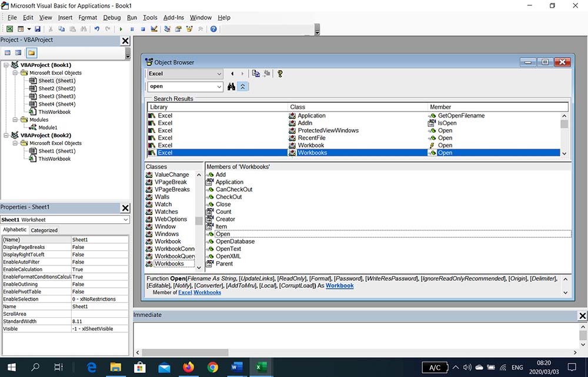Open the Properties Window toolbar icon
The width and height of the screenshot is (588, 377).
click(x=179, y=29)
